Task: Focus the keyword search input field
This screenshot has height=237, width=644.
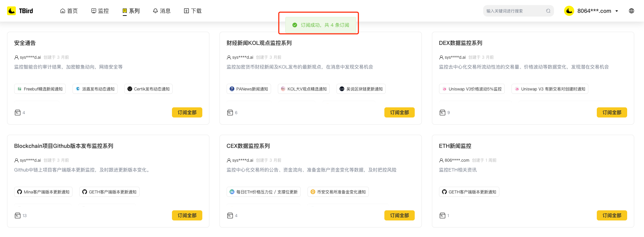Action: (x=514, y=11)
